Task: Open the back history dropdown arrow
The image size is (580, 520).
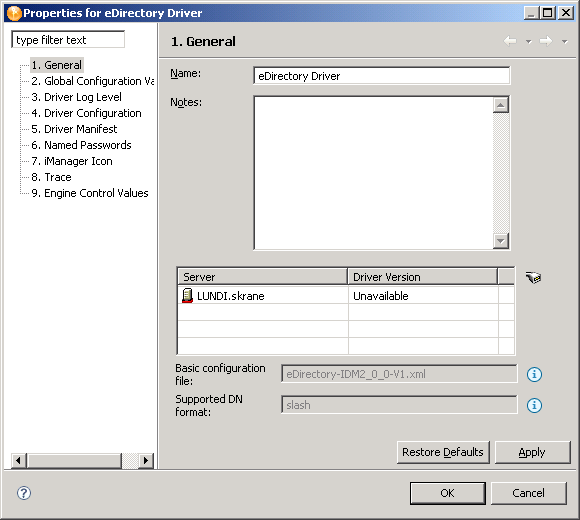Action: 529,42
